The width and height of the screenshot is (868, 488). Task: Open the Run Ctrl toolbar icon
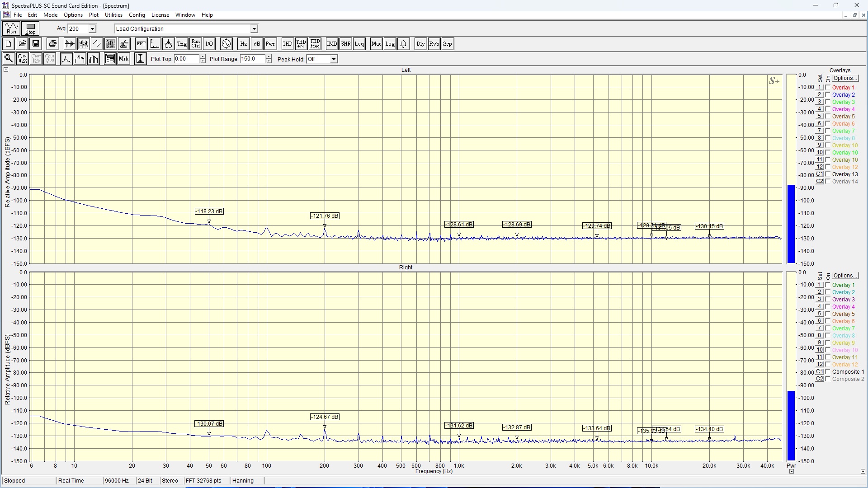195,44
